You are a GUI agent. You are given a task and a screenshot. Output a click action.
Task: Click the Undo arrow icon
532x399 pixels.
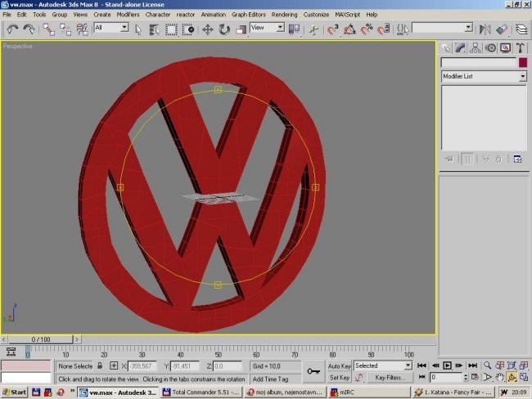13,29
